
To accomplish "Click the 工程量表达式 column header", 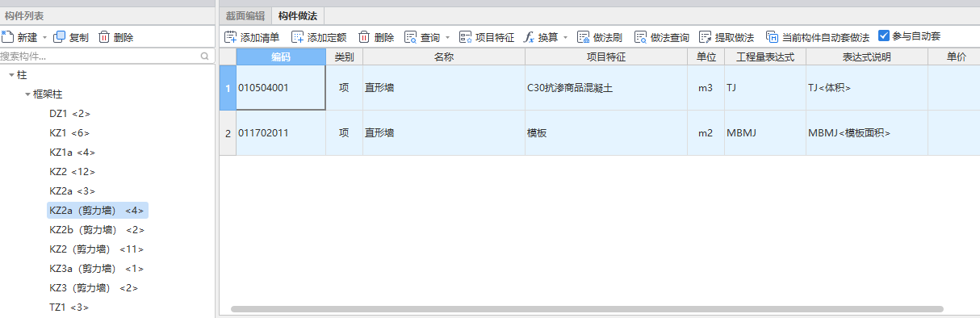I will point(764,56).
